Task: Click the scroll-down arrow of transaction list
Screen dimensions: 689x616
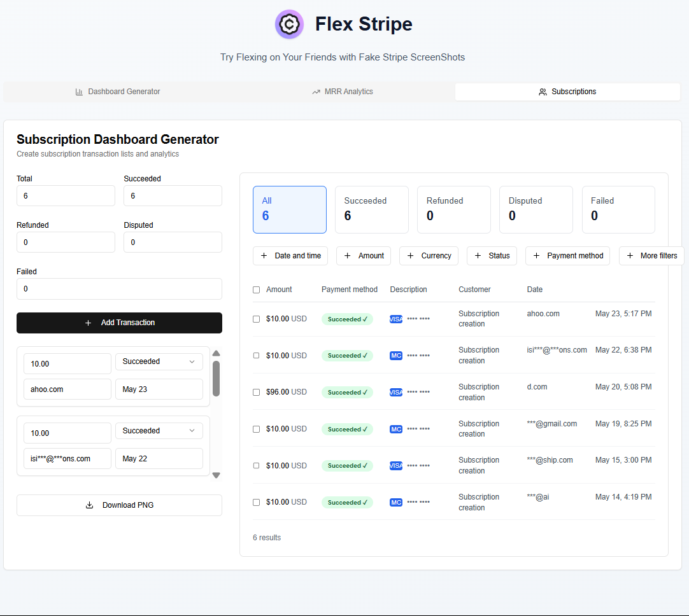Action: pyautogui.click(x=217, y=475)
